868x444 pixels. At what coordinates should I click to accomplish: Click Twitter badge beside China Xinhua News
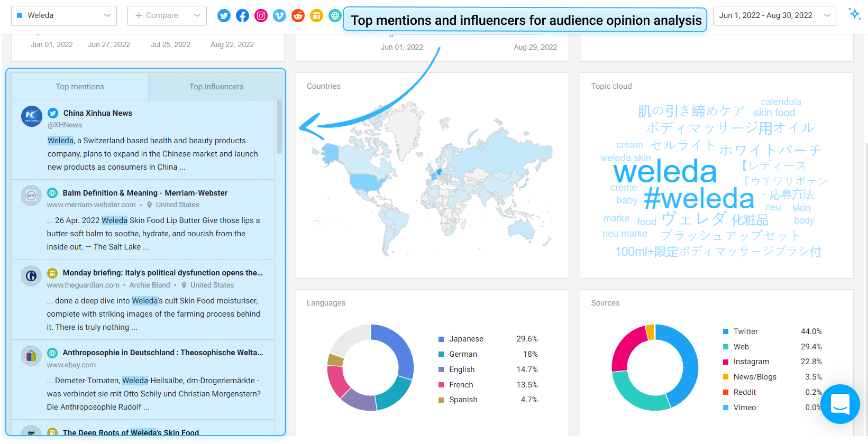53,113
